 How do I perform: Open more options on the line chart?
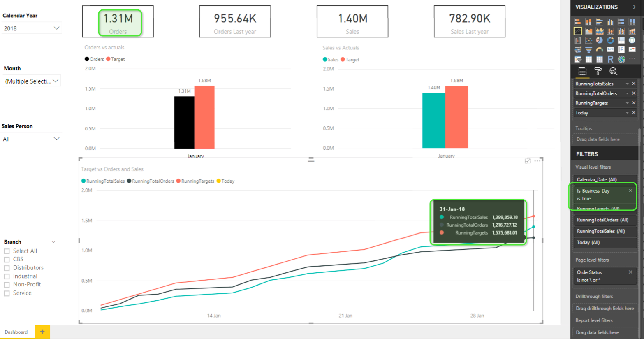tap(537, 161)
